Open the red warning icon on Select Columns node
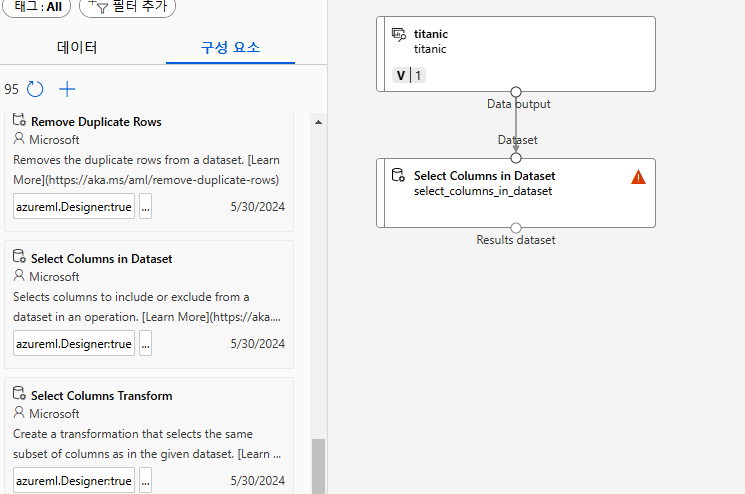This screenshot has height=494, width=745. point(638,177)
